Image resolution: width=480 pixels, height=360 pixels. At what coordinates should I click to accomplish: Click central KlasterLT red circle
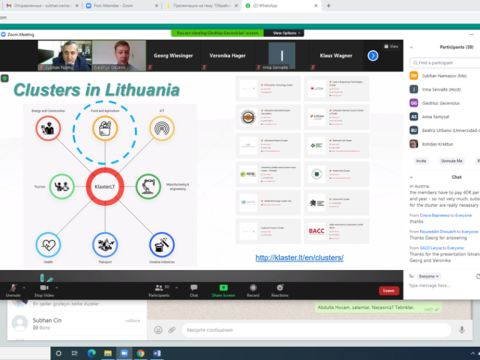(x=105, y=186)
